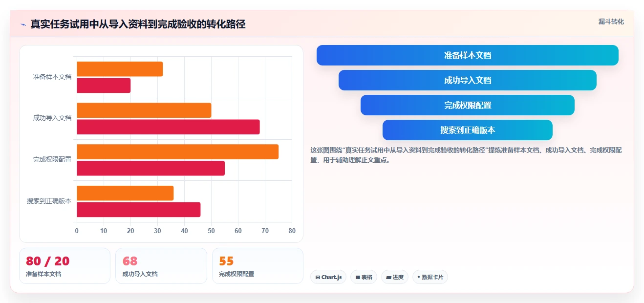
Task: Click the orange bar for 搜索到正确版本
Action: click(x=125, y=193)
